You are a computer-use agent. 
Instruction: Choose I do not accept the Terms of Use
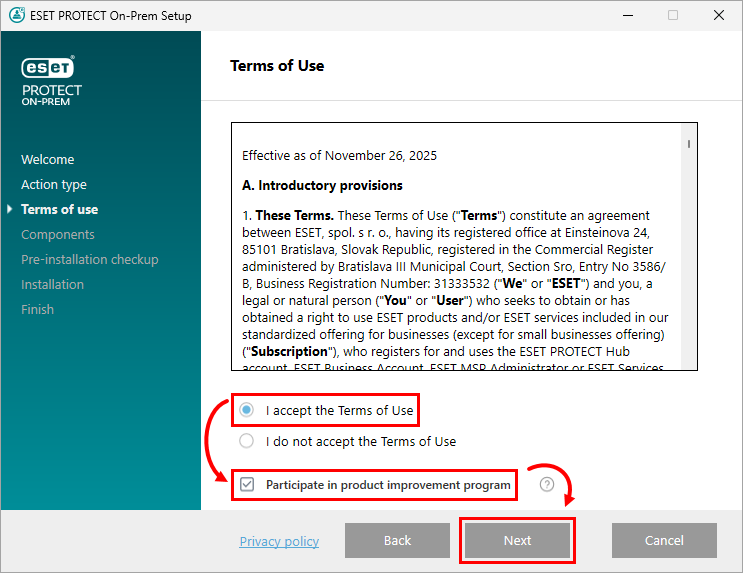(x=246, y=441)
